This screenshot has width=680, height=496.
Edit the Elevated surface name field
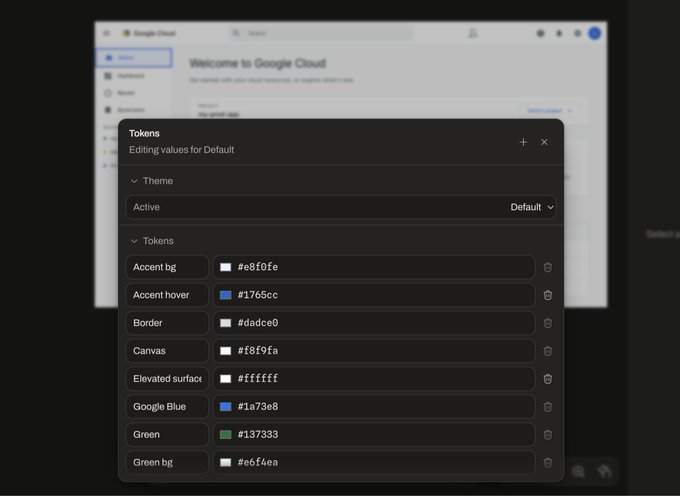[167, 379]
